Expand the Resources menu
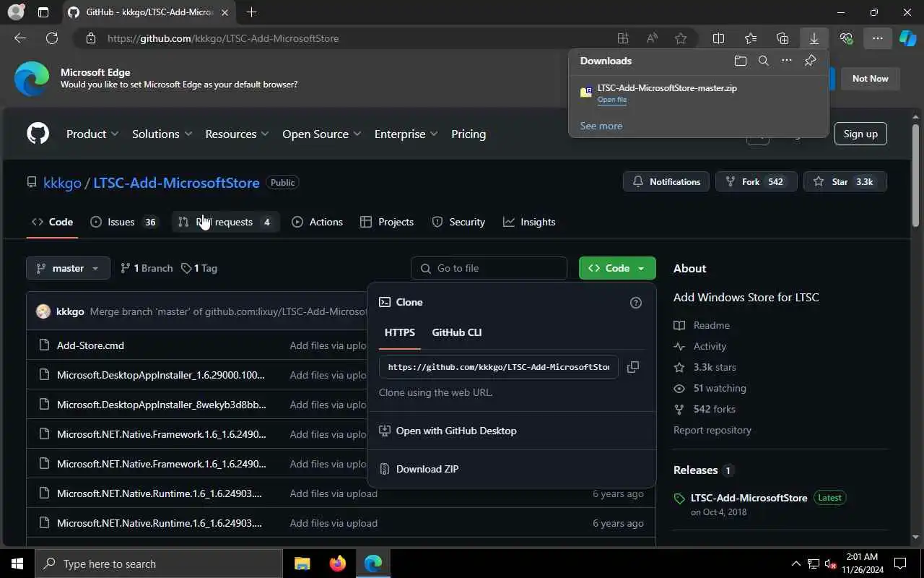The height and width of the screenshot is (578, 924). click(237, 134)
